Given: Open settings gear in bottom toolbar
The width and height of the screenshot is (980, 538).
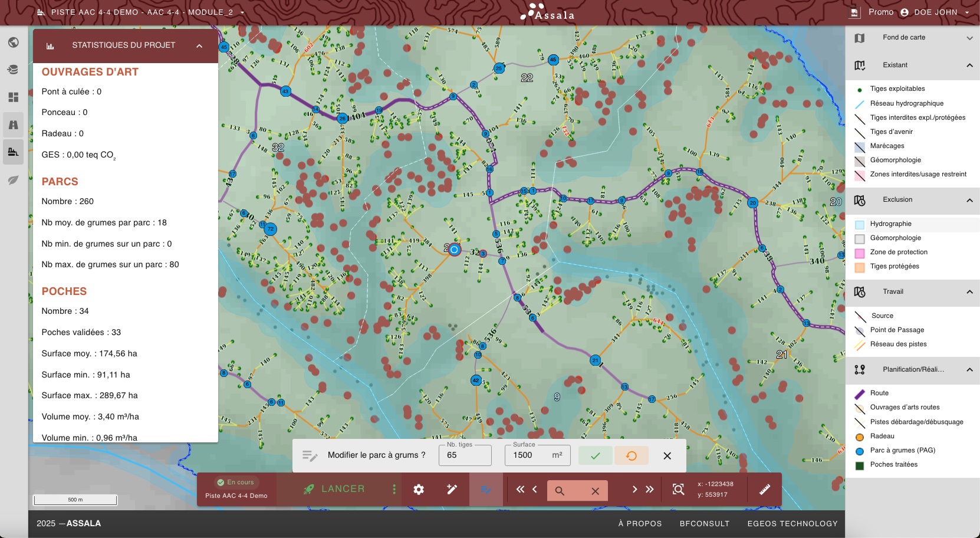Looking at the screenshot, I should click(x=419, y=490).
